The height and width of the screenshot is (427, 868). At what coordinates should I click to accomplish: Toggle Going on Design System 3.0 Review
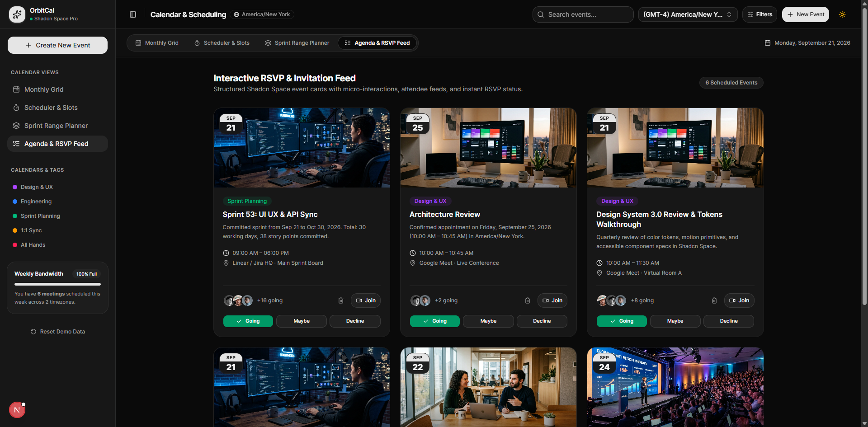tap(622, 321)
